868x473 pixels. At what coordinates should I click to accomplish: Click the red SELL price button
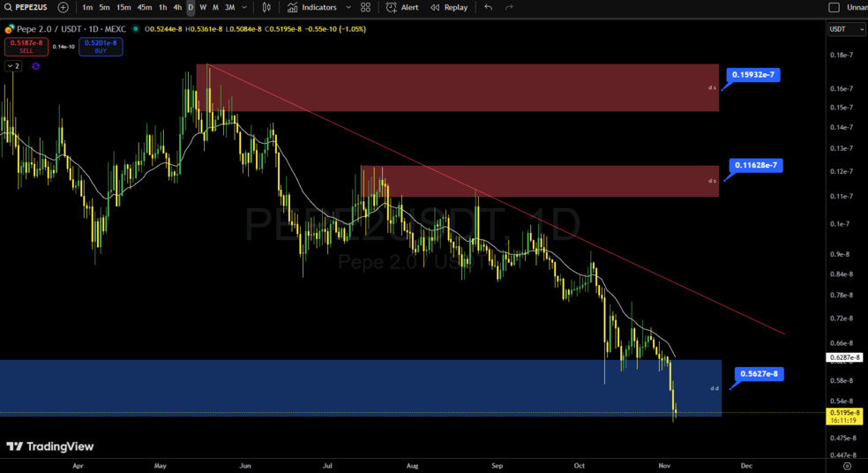point(26,47)
